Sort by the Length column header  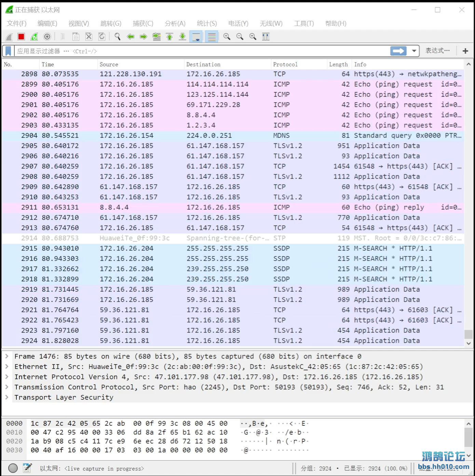pyautogui.click(x=339, y=64)
